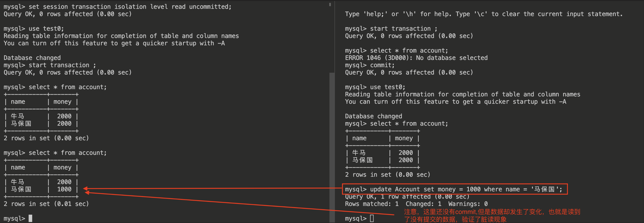Click the red-boxed update Account statement
Image resolution: width=644 pixels, height=223 pixels.
[454, 189]
